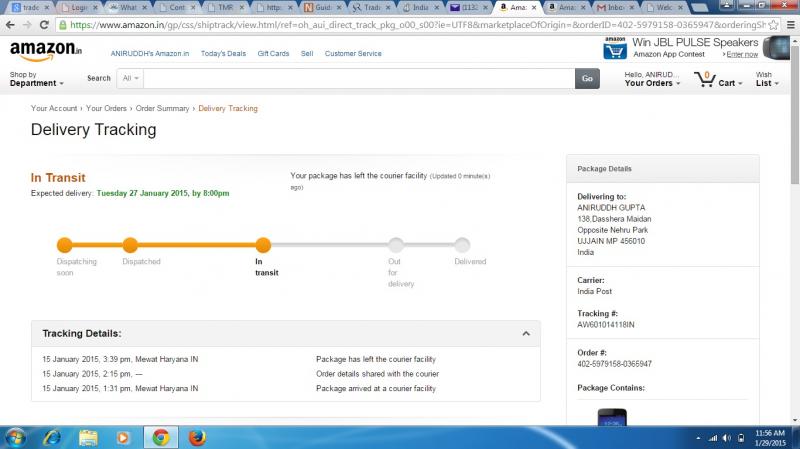The height and width of the screenshot is (449, 800).
Task: Open Windows Media Player from taskbar
Action: point(123,438)
